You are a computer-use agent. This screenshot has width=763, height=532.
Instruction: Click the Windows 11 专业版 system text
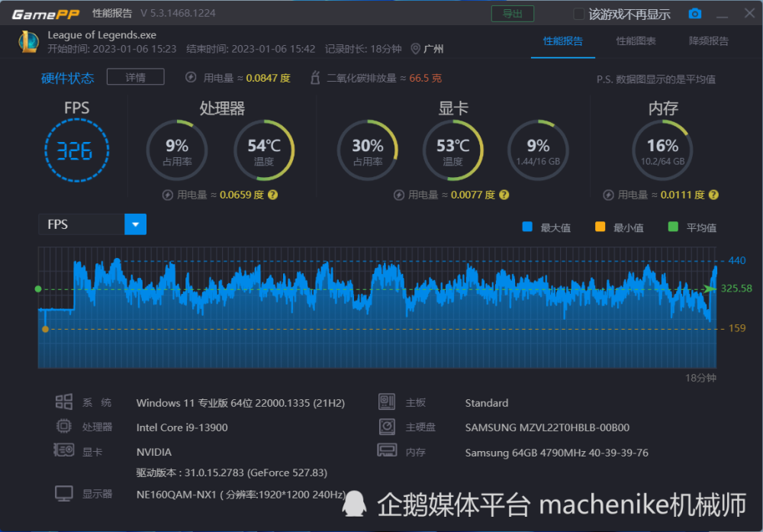pos(240,403)
